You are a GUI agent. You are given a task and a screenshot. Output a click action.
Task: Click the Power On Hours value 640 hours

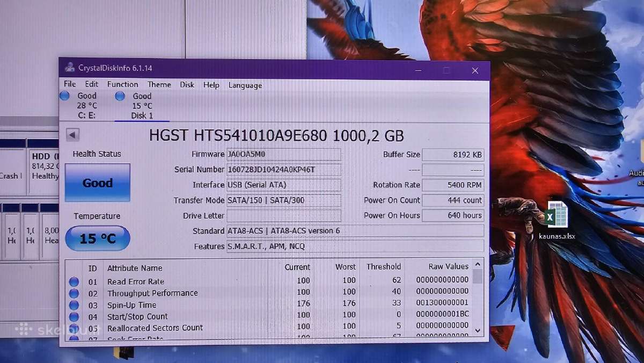pos(453,215)
